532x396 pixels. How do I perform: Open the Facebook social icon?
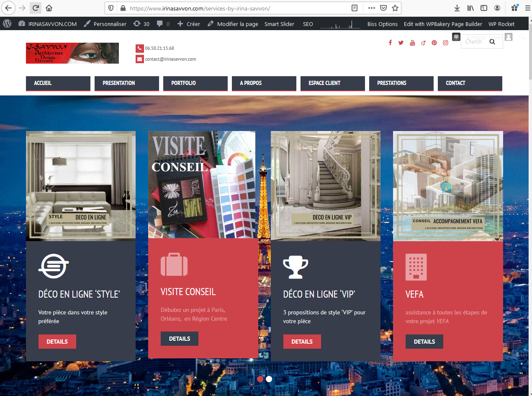tap(390, 42)
